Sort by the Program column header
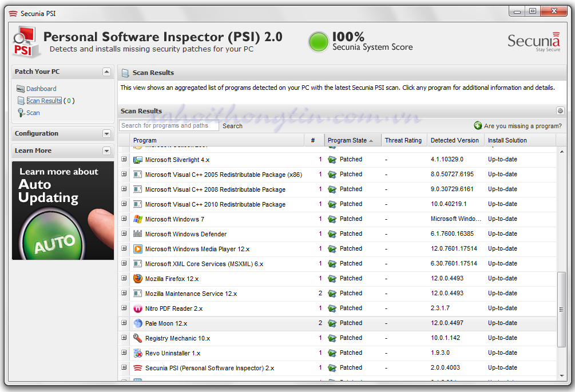The height and width of the screenshot is (392, 575). pyautogui.click(x=217, y=140)
